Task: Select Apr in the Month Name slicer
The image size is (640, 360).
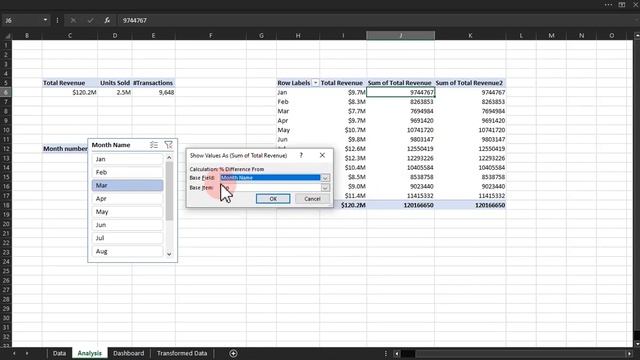Action: 127,198
